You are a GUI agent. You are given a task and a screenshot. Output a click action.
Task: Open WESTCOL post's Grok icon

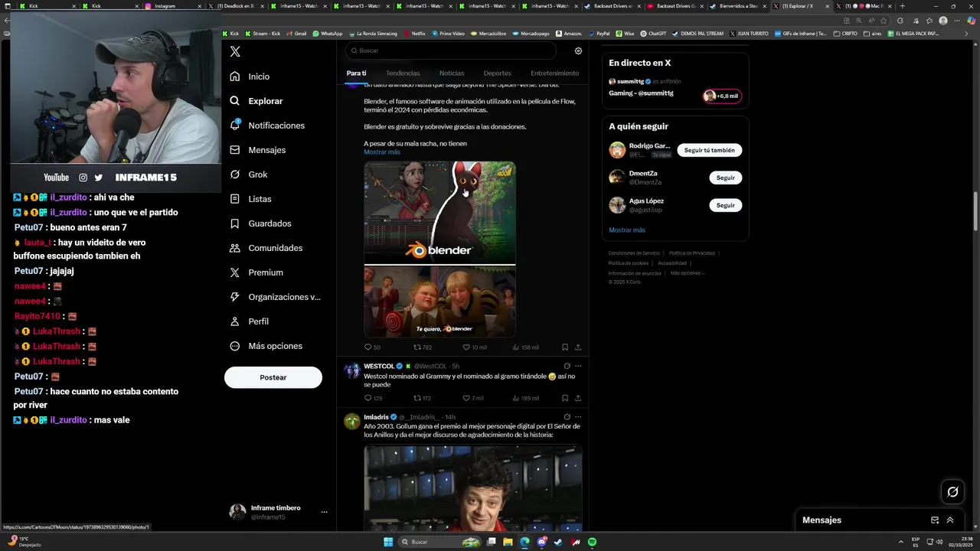pos(567,367)
